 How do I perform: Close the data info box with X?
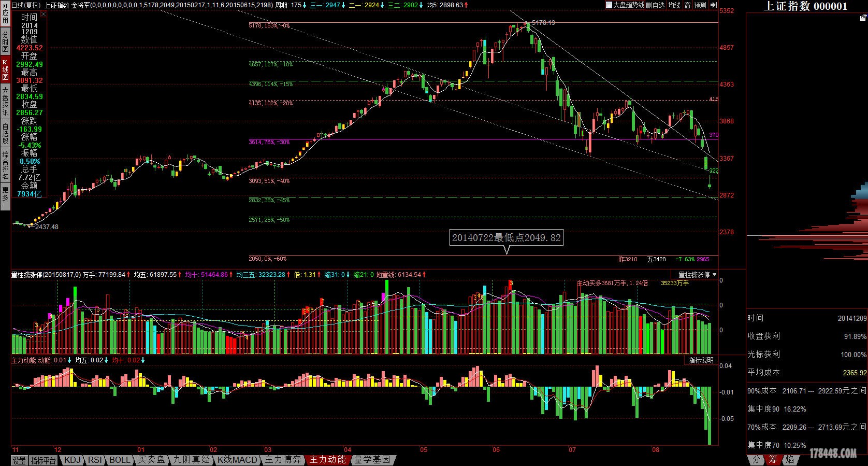pyautogui.click(x=44, y=15)
